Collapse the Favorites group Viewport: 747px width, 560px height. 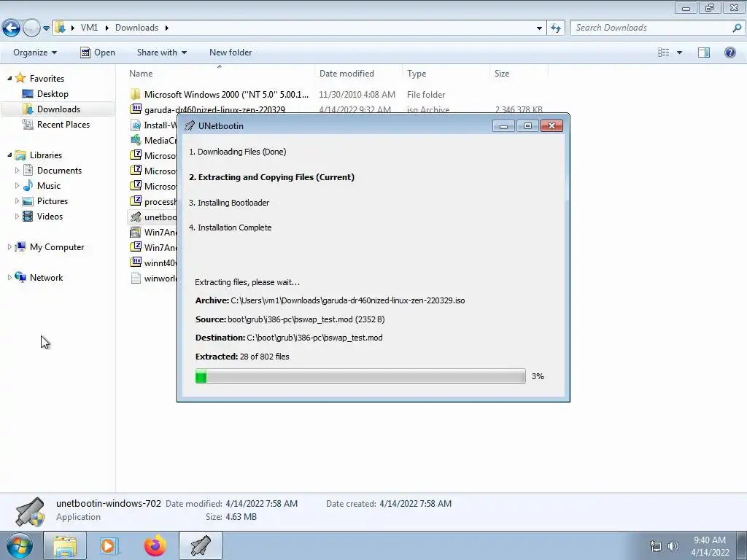click(9, 78)
